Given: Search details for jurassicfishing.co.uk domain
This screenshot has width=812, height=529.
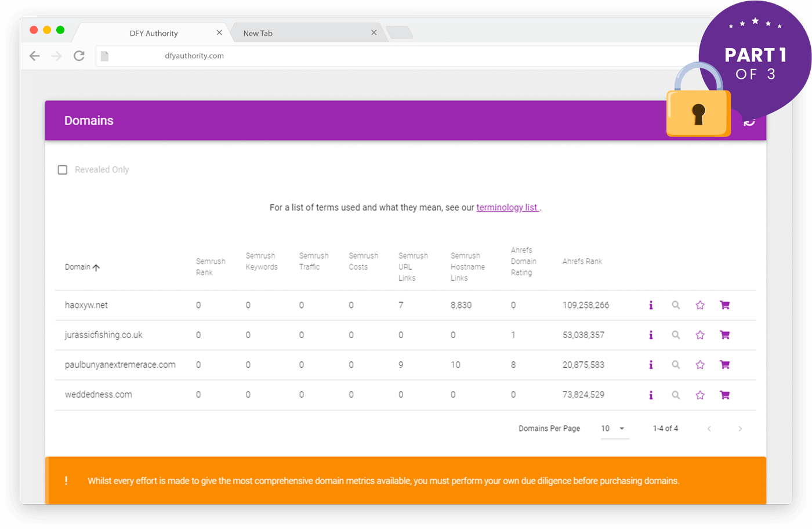Looking at the screenshot, I should click(676, 335).
